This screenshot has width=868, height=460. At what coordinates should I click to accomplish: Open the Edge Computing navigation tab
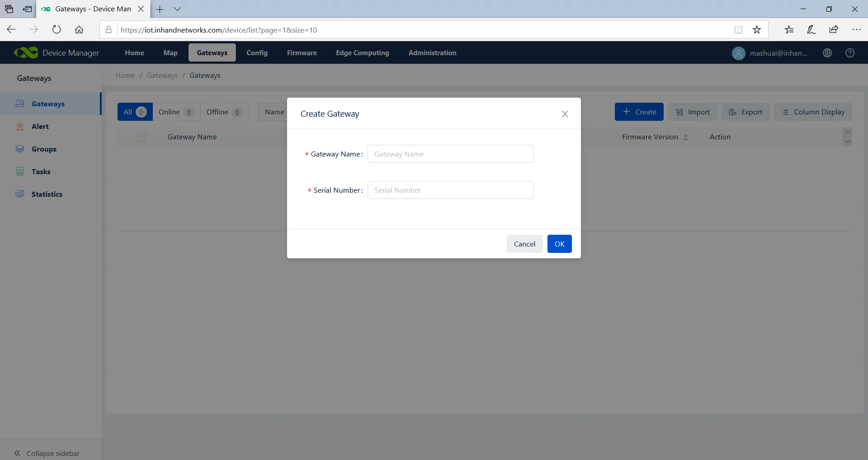click(x=362, y=52)
